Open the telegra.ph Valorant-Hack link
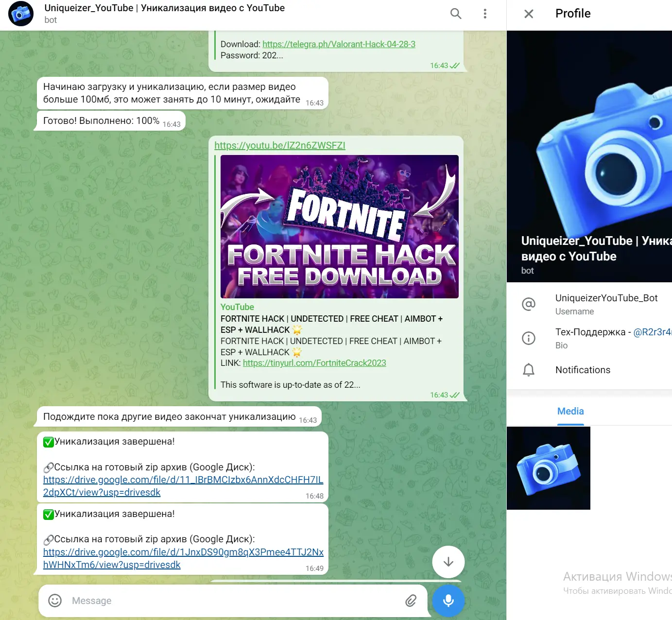Image resolution: width=672 pixels, height=620 pixels. (339, 44)
